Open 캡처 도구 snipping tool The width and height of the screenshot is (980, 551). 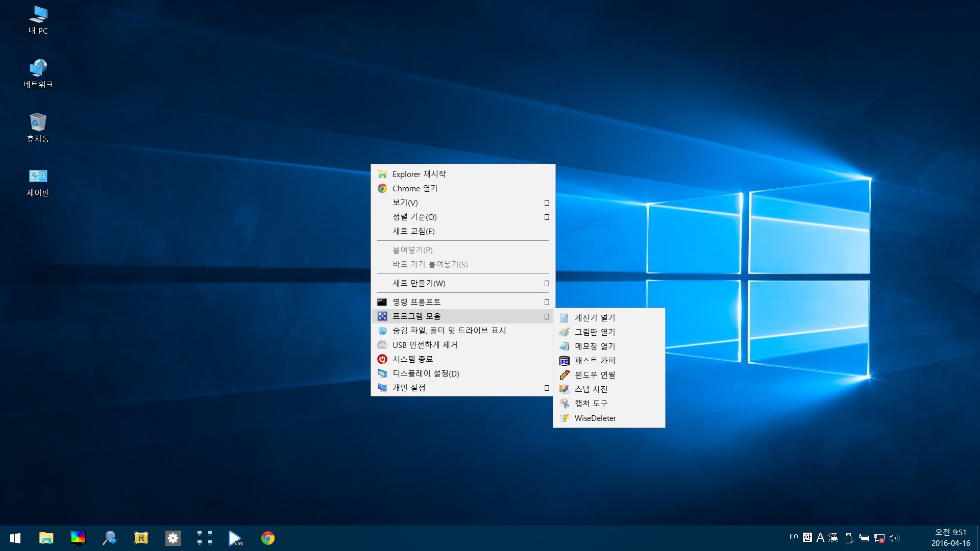(609, 403)
